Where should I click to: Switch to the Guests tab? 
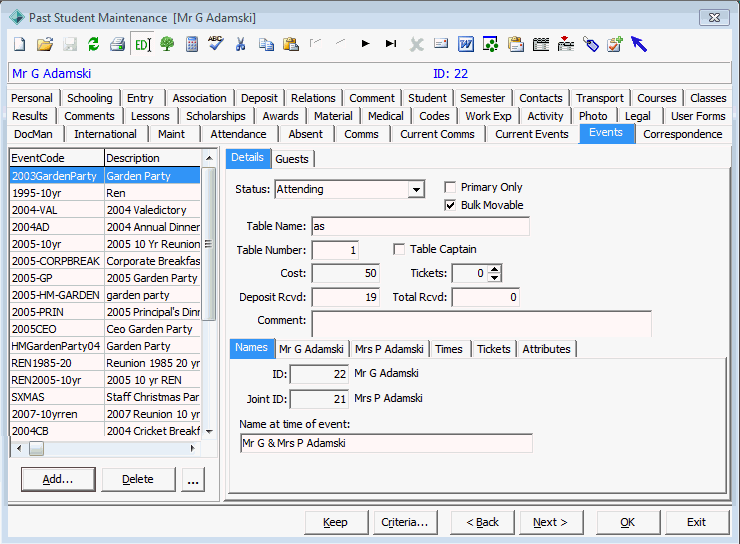click(292, 159)
